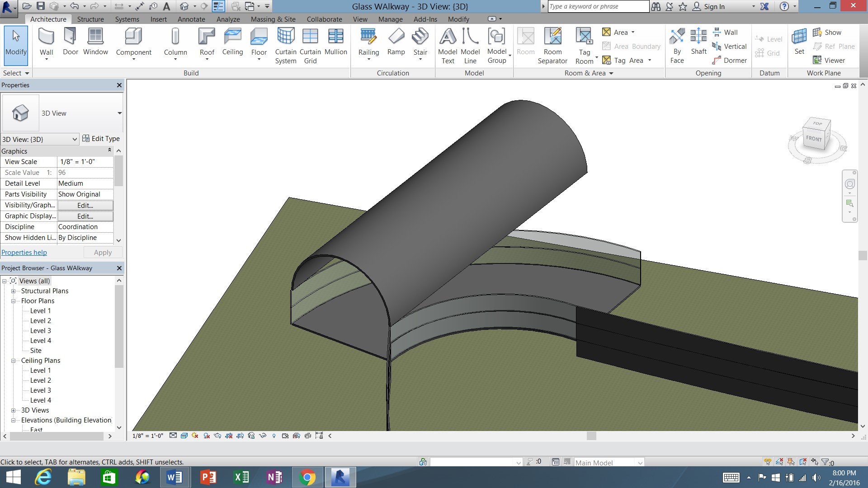Toggle reveal hidden elements lightbulb

(x=274, y=436)
